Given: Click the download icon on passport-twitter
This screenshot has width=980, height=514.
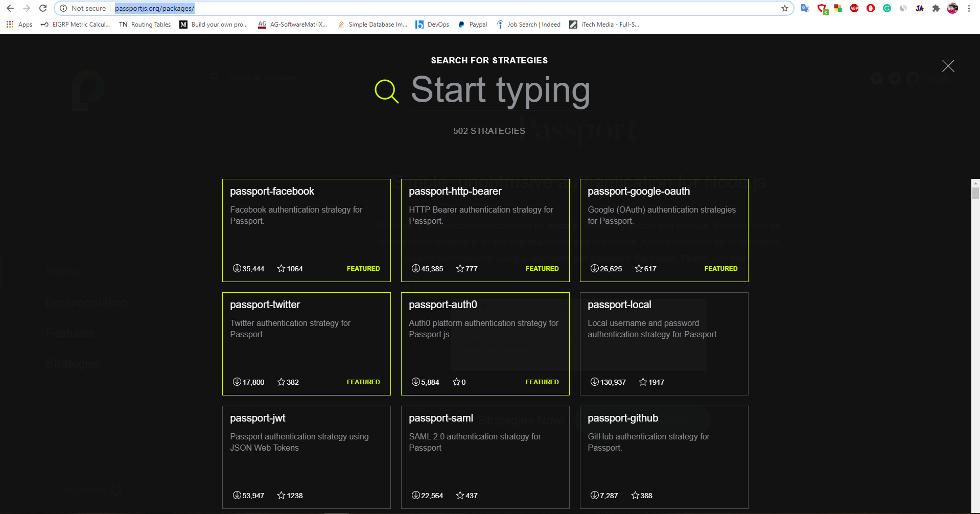Looking at the screenshot, I should [x=237, y=382].
